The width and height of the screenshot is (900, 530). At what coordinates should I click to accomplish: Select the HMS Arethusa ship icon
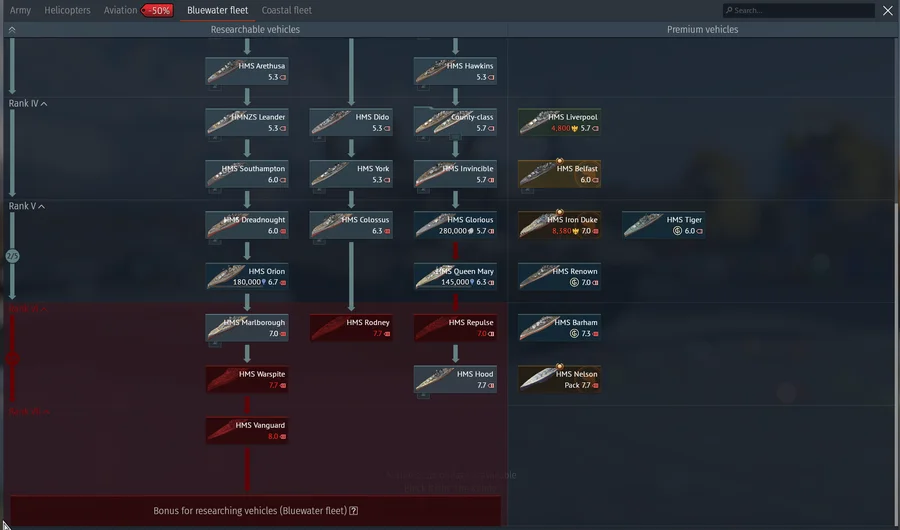[247, 71]
